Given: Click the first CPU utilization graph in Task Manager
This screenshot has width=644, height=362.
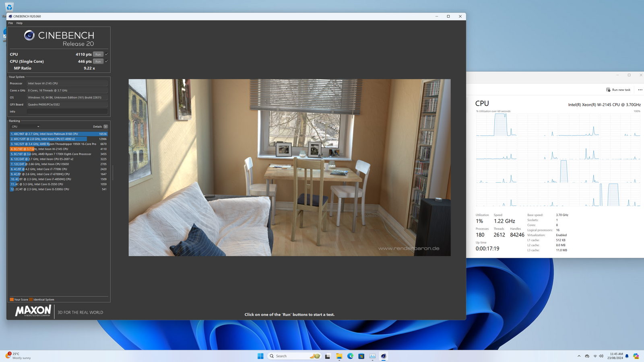Looking at the screenshot, I should (496, 125).
